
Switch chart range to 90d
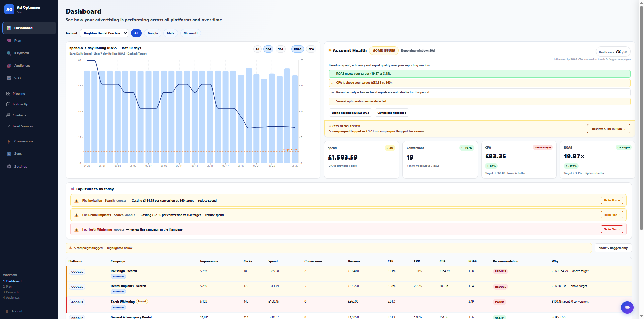tap(280, 49)
